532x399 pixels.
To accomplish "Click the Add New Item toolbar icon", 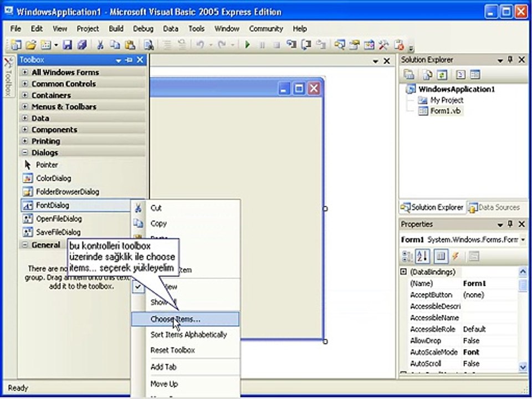I will pos(45,45).
